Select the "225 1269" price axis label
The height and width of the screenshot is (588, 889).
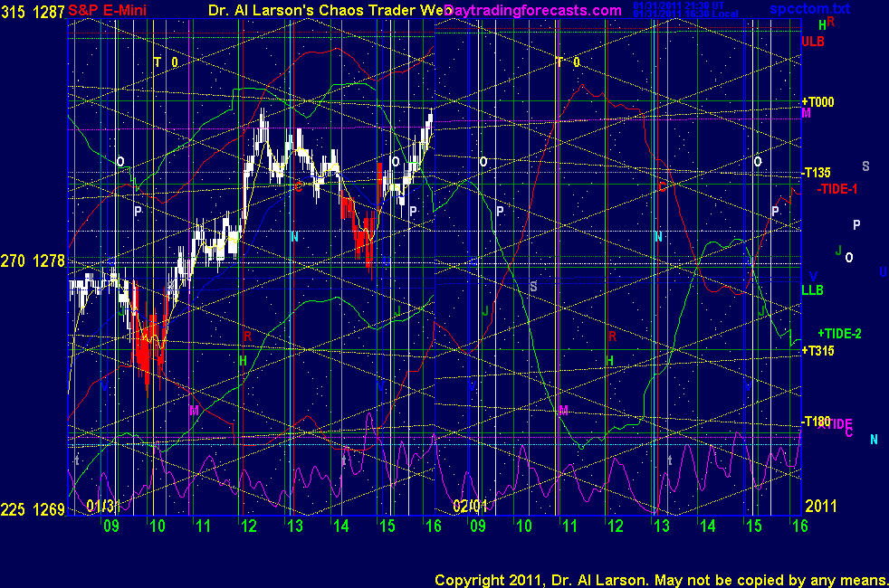[33, 510]
